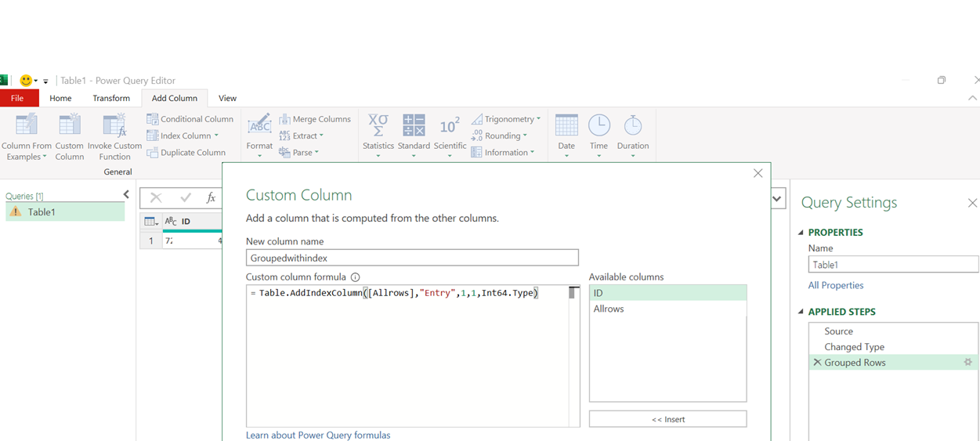Add a Conditional Column
This screenshot has height=441, width=980.
click(190, 119)
